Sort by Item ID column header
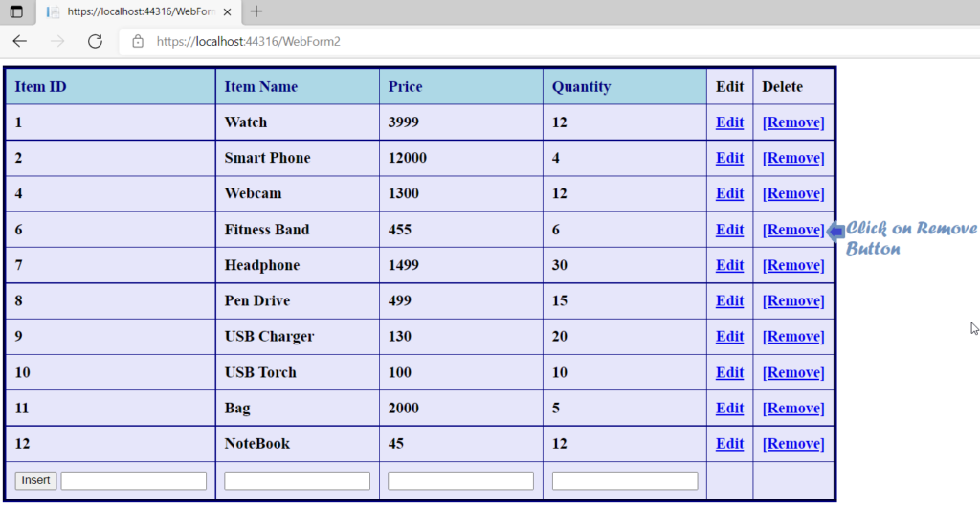This screenshot has height=510, width=980. 40,86
